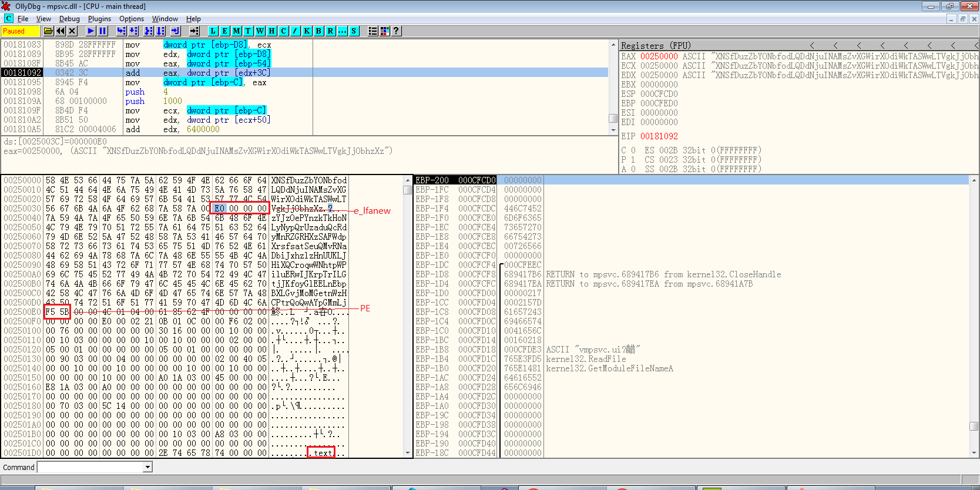Open the Command box dropdown arrow

[x=148, y=467]
